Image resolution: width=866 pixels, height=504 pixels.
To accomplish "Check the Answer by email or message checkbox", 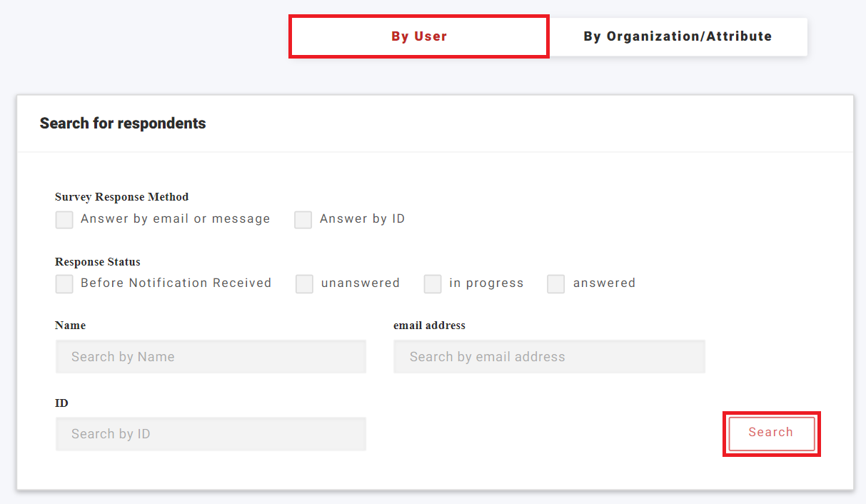I will pyautogui.click(x=64, y=219).
